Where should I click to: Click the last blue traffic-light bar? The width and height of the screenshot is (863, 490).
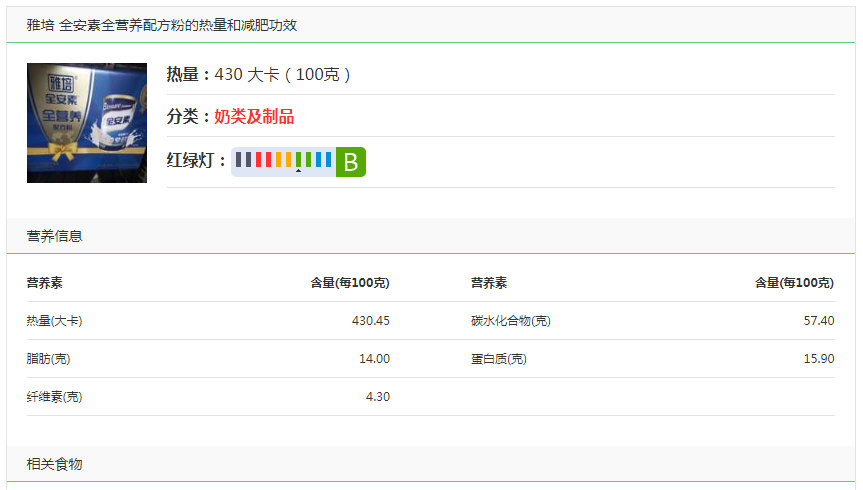tap(328, 159)
